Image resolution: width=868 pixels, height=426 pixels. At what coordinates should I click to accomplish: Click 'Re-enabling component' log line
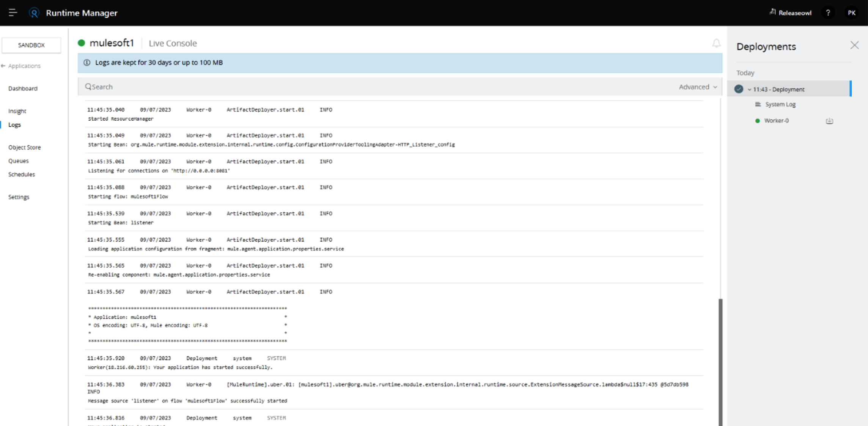click(x=179, y=275)
